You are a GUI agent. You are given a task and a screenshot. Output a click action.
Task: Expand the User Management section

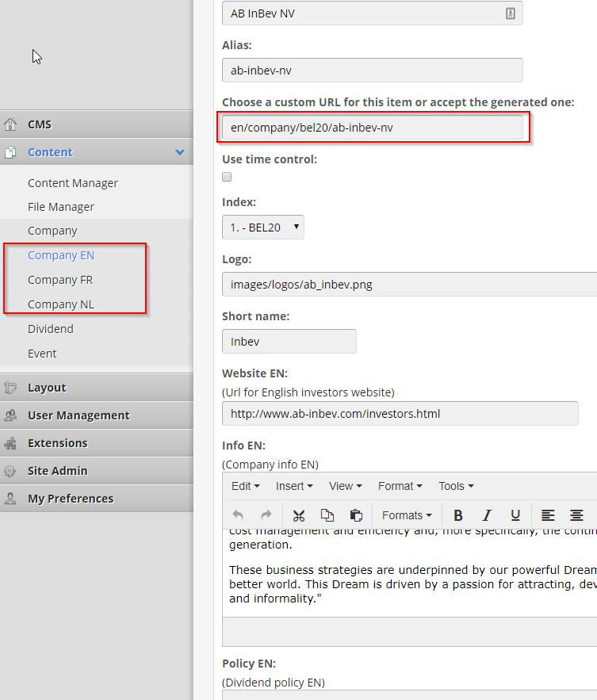[x=97, y=415]
